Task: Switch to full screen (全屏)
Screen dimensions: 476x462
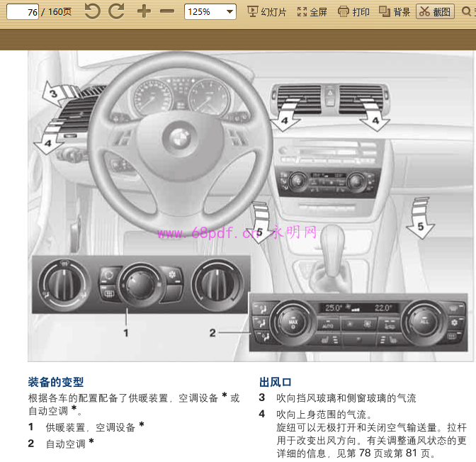Action: tap(312, 12)
